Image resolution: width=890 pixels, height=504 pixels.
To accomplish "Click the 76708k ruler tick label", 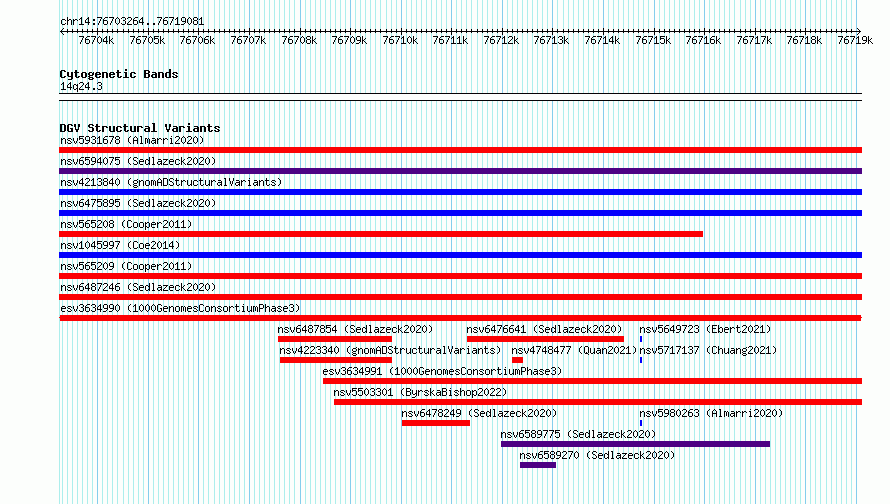I will 299,41.
